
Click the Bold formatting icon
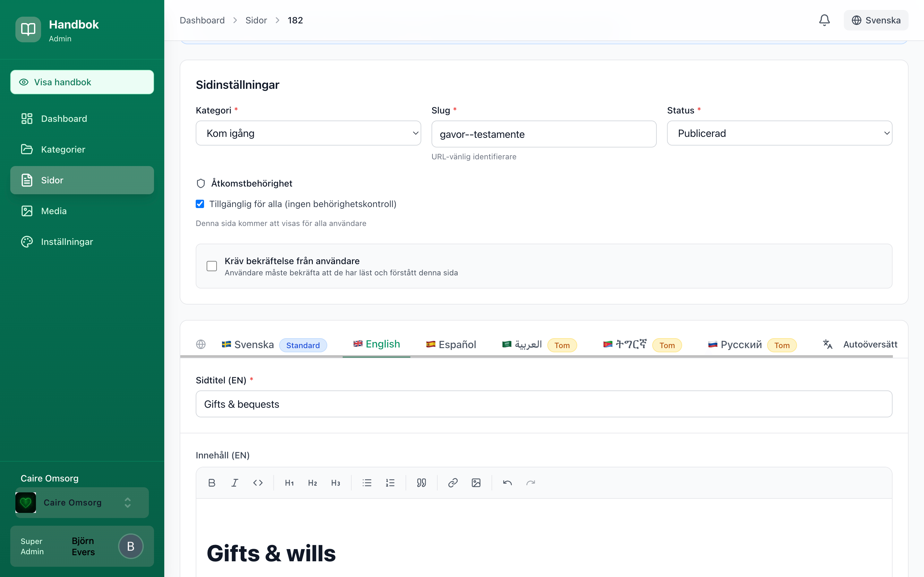tap(211, 483)
